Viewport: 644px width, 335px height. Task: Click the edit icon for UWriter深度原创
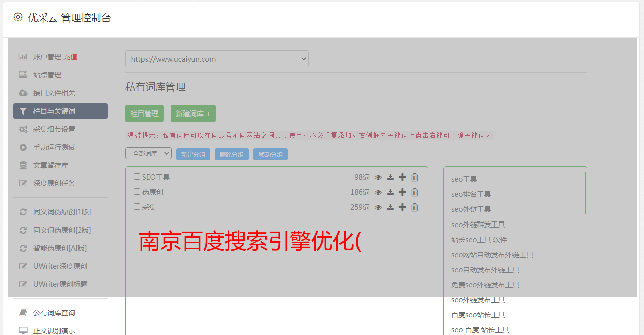[23, 266]
